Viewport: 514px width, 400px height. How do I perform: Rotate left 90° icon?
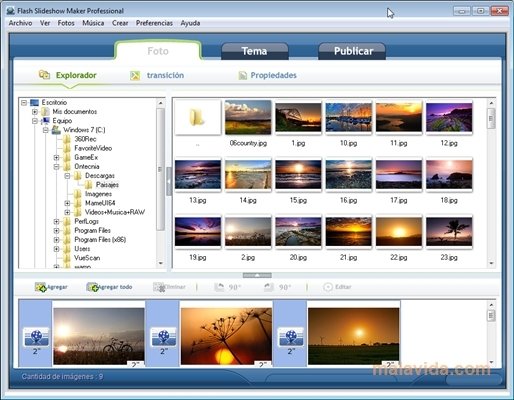coord(219,287)
